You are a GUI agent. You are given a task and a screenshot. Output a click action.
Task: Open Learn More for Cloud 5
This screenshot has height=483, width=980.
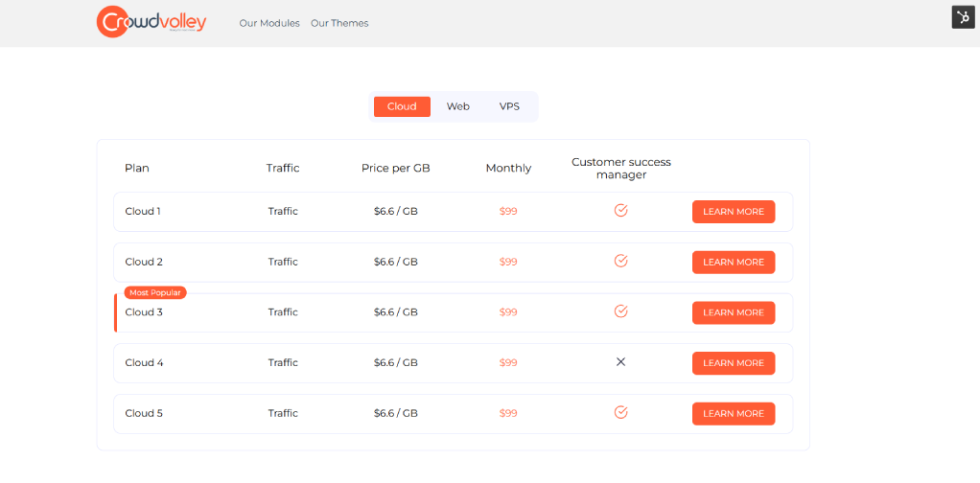pos(733,414)
